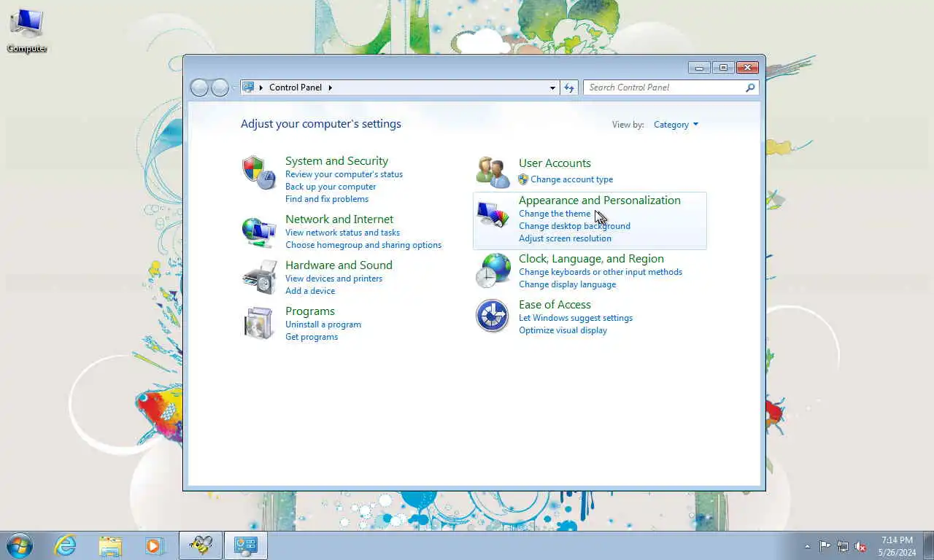Select the Control Panel taskbar button
The image size is (934, 560).
tap(246, 545)
